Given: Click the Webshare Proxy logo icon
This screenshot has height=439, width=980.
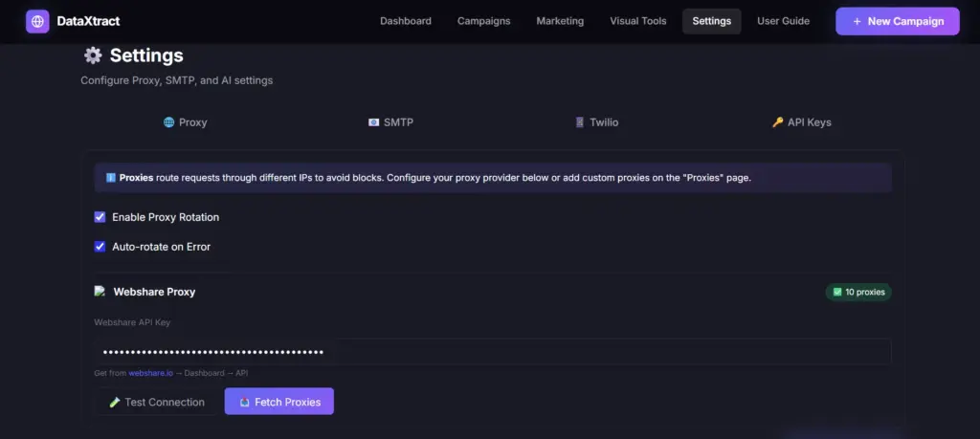Looking at the screenshot, I should click(100, 291).
